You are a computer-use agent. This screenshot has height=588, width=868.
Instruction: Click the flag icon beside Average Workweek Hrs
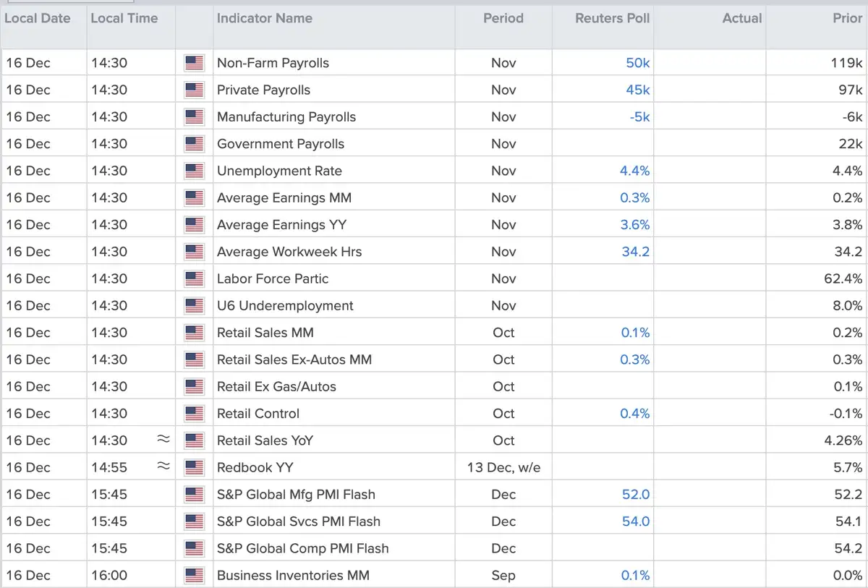[194, 252]
